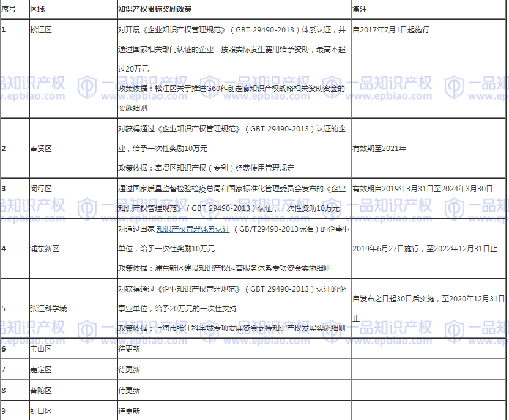509x420 pixels.
Task: Click 业，给予一次性奖励10万元 in 奉贤区 row
Action: tap(163, 149)
